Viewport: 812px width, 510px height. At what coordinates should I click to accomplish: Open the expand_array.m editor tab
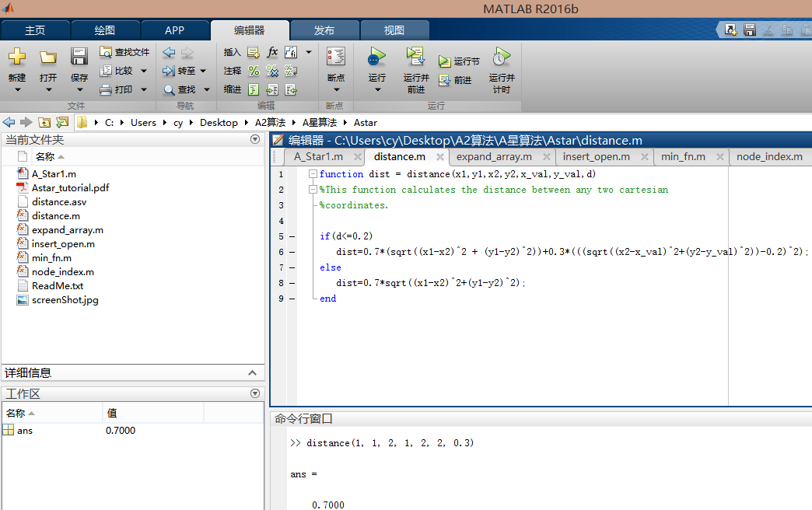(x=494, y=156)
